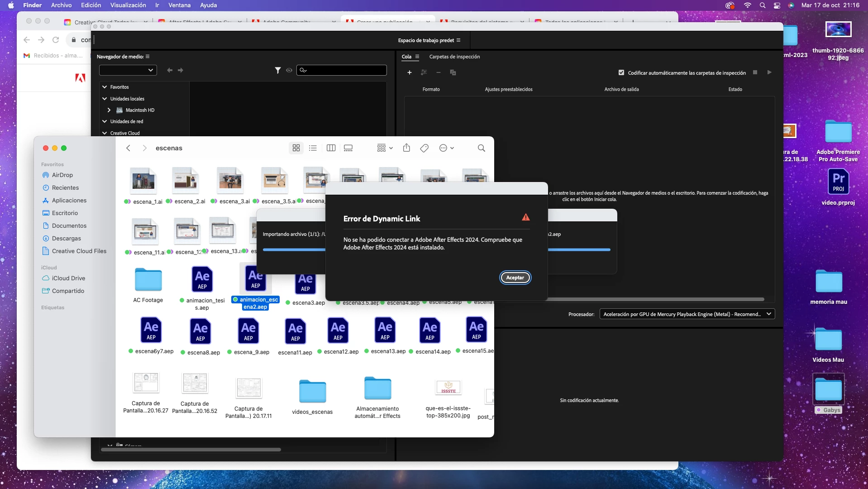The image size is (868, 489).
Task: Open the Ayuda menu in menu bar
Action: click(209, 5)
